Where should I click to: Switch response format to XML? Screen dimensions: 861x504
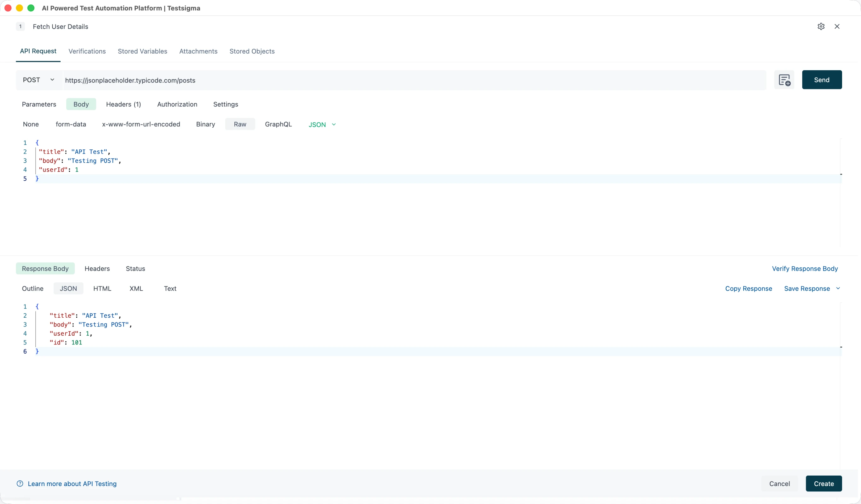(136, 288)
